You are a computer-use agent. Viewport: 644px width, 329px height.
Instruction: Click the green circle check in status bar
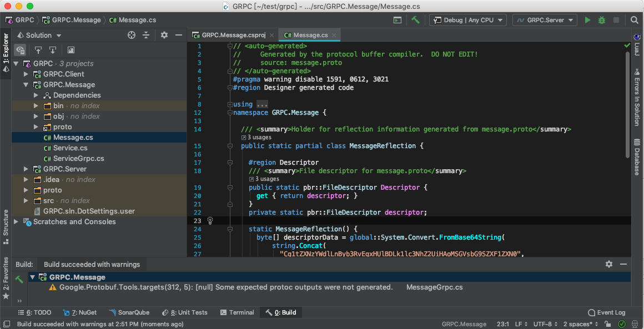point(622,324)
